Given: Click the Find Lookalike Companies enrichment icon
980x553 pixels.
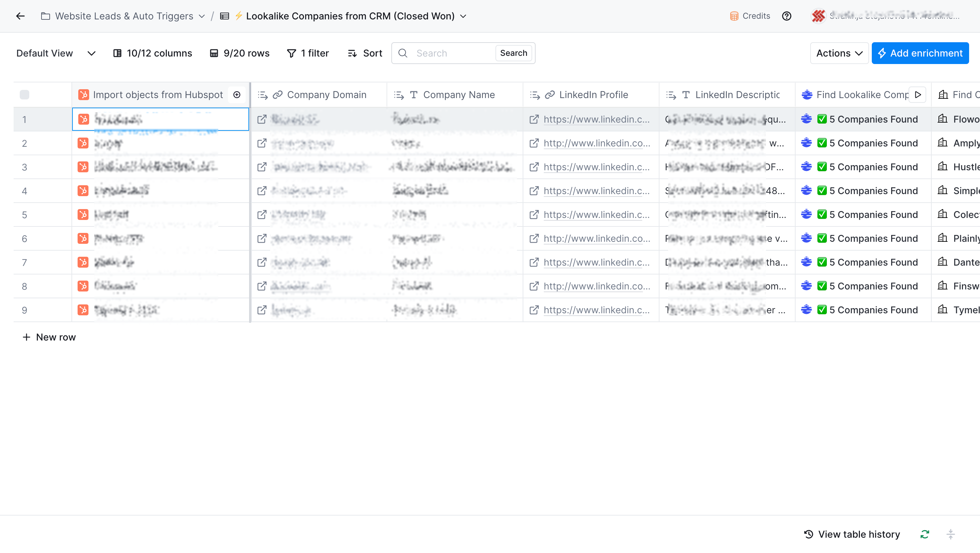Looking at the screenshot, I should (807, 94).
